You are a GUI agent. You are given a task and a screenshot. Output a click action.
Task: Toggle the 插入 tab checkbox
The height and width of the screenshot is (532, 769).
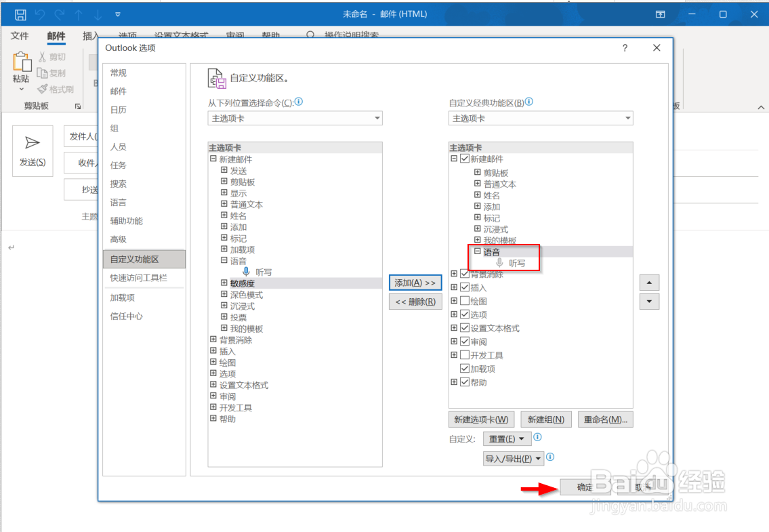point(465,287)
